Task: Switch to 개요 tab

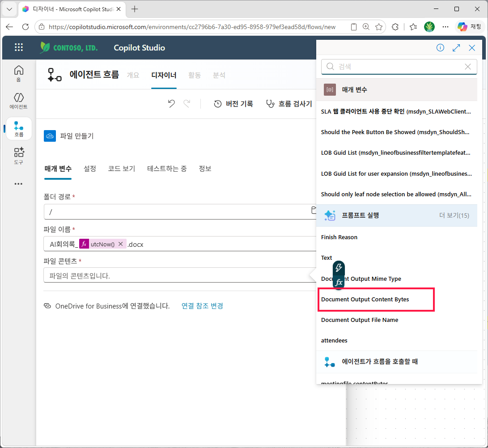Action: pyautogui.click(x=133, y=75)
